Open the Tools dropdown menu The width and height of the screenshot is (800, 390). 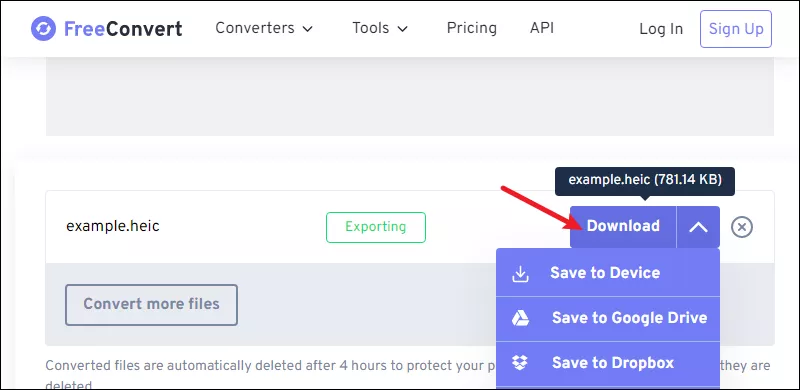(x=380, y=28)
